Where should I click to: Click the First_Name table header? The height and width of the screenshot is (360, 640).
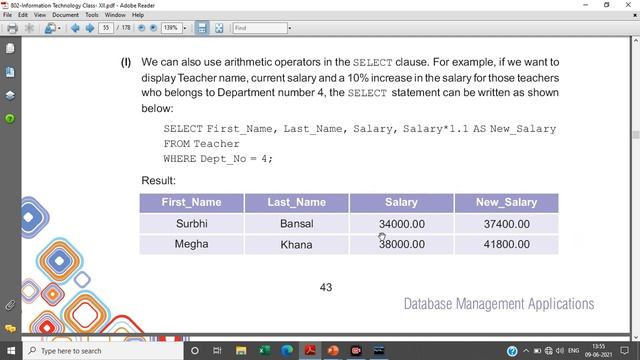[x=191, y=202]
